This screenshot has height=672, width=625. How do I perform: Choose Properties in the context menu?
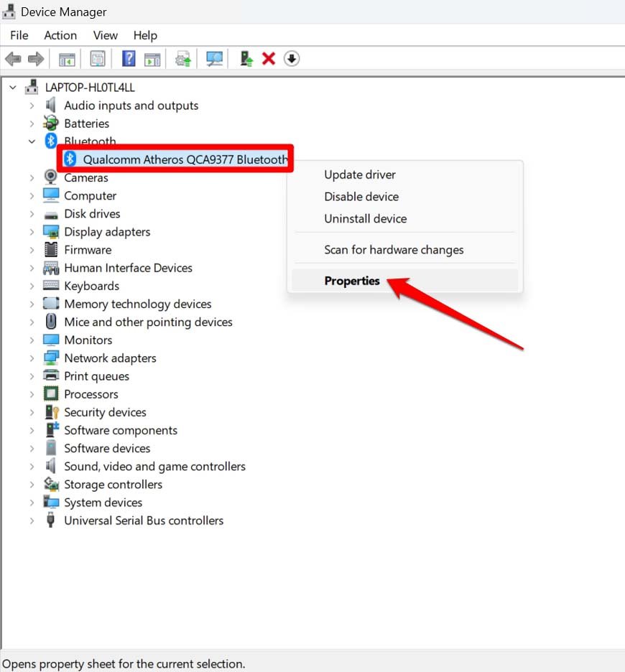(405, 281)
